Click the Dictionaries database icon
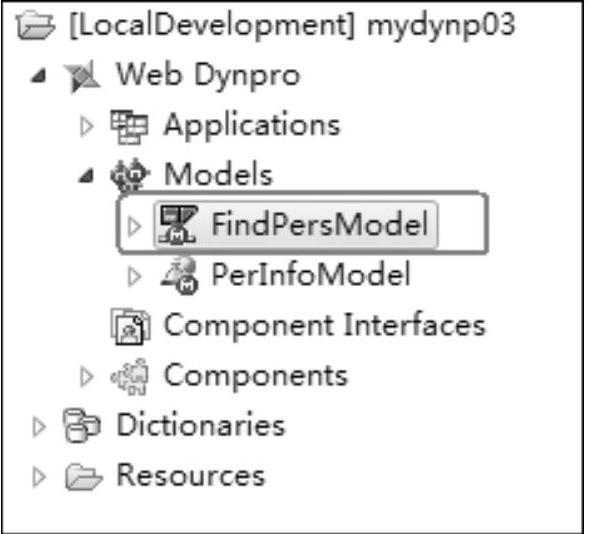Viewport: 589px width, 534px height. (82, 426)
